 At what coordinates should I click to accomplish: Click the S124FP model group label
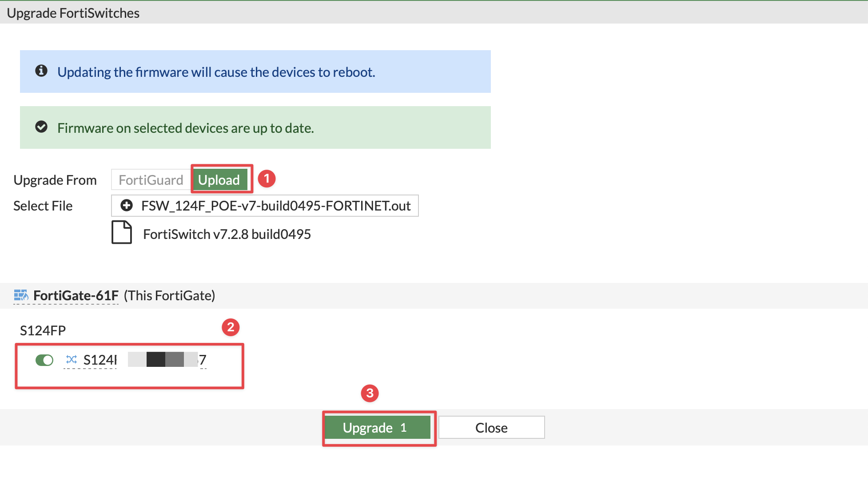pos(43,330)
